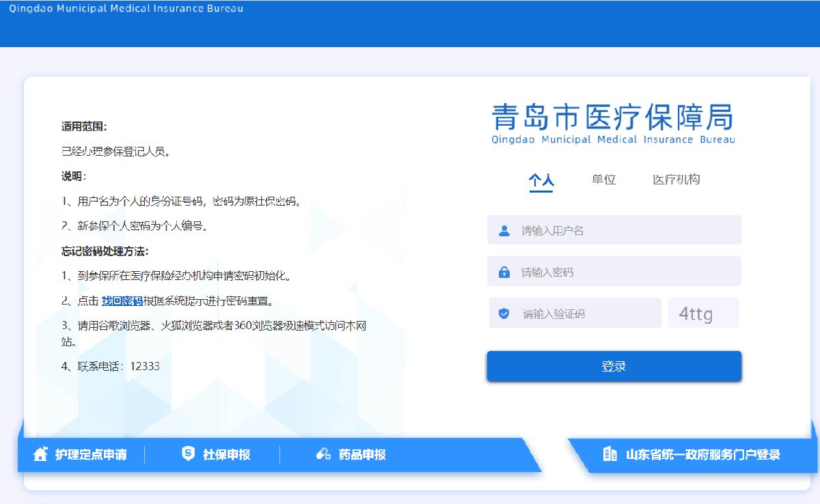The height and width of the screenshot is (504, 820).
Task: Focus the 请输入用户名 username input
Action: pos(625,231)
